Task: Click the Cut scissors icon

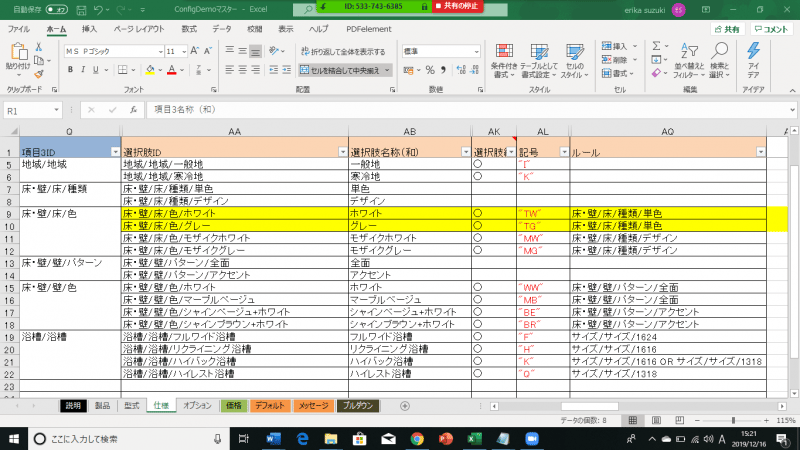Action: tap(38, 47)
